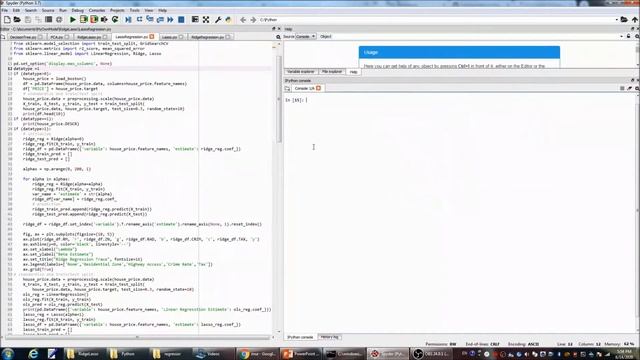Open the File menu
The height and width of the screenshot is (360, 640).
click(4, 10)
